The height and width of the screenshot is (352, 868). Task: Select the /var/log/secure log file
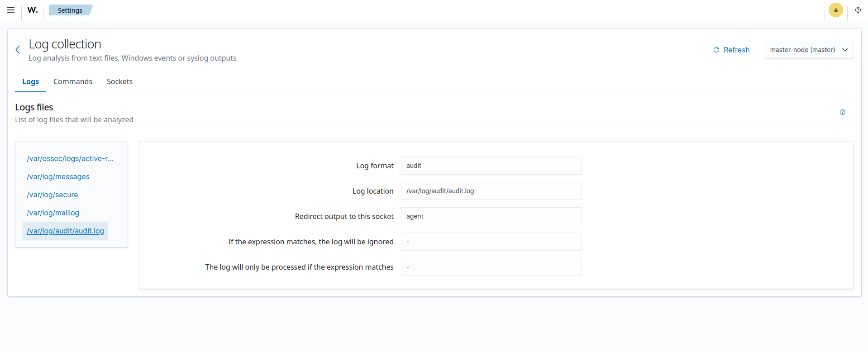pyautogui.click(x=52, y=195)
